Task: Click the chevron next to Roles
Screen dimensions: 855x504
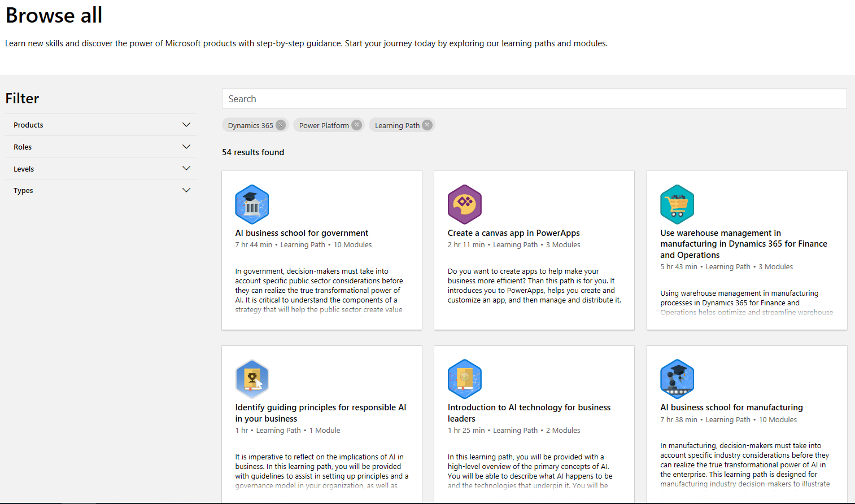Action: pyautogui.click(x=186, y=147)
